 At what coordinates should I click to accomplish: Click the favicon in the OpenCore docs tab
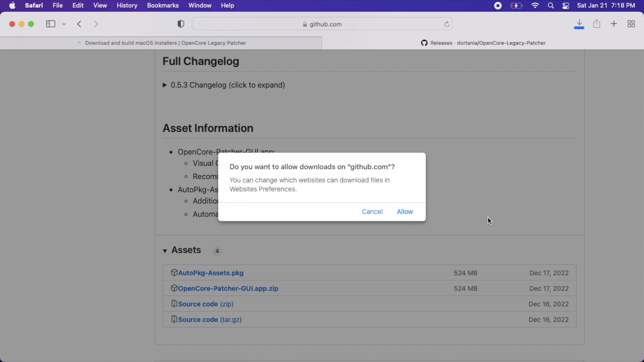pos(79,43)
